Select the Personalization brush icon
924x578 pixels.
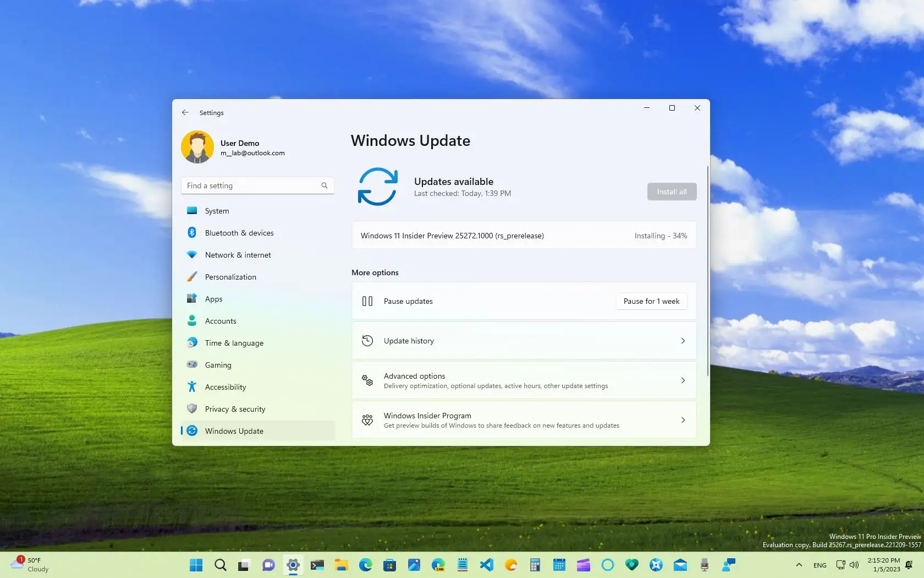pos(191,276)
